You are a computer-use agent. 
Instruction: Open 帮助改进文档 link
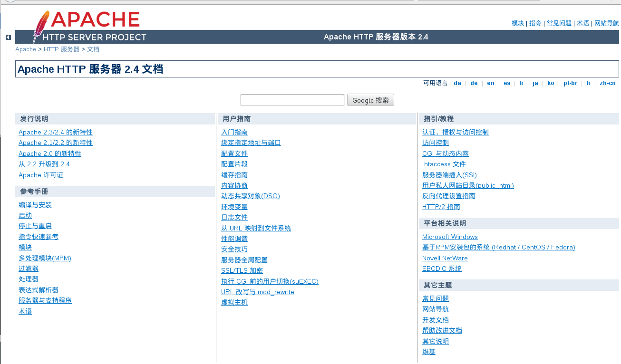pyautogui.click(x=442, y=330)
